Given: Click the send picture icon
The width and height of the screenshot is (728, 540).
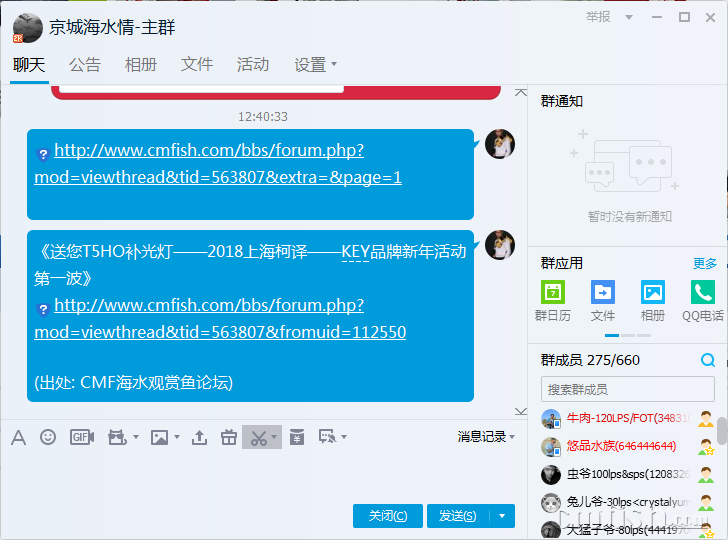Looking at the screenshot, I should [x=159, y=437].
